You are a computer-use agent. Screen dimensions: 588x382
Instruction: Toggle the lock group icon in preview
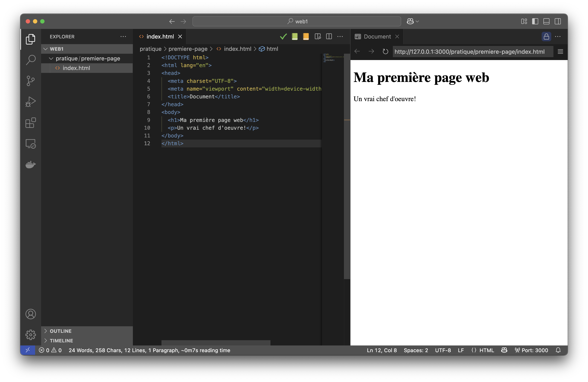click(x=546, y=37)
